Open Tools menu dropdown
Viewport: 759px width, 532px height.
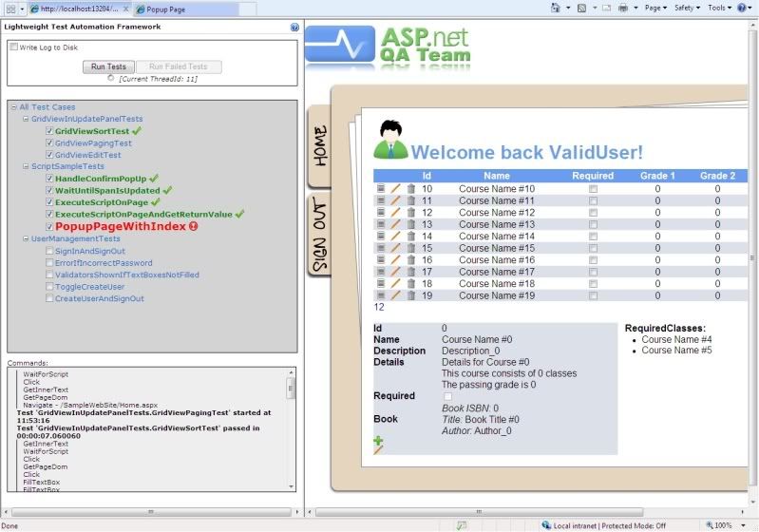coord(719,8)
